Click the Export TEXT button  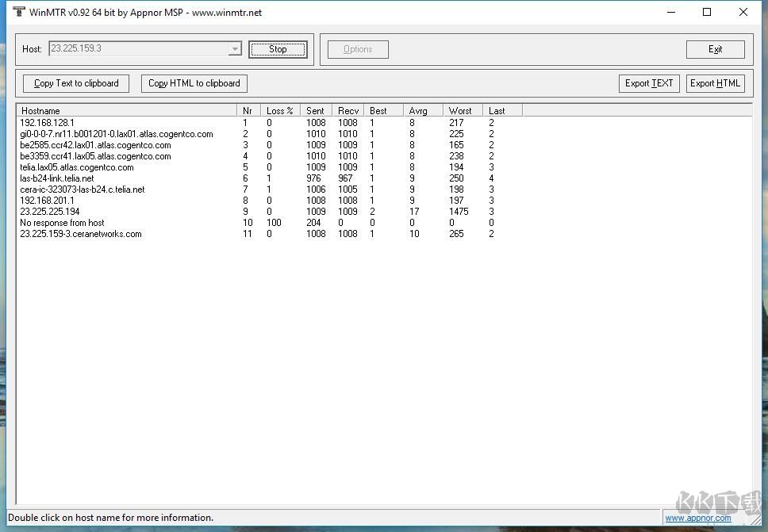click(649, 83)
